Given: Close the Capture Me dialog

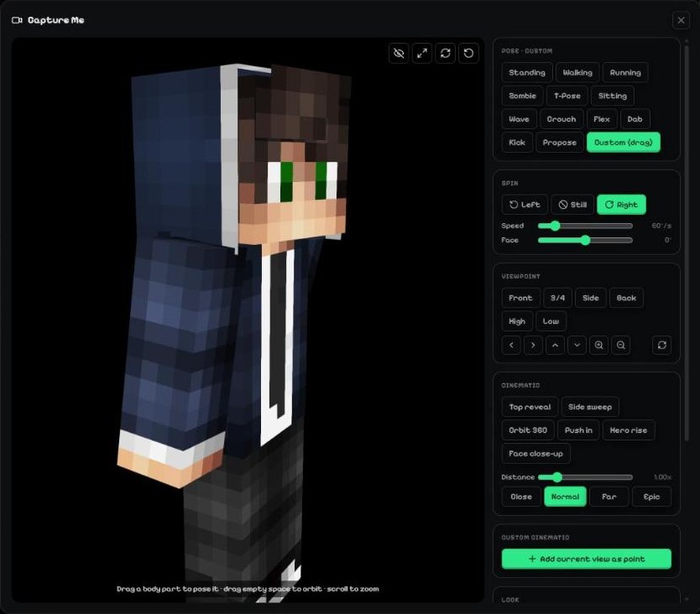Looking at the screenshot, I should tap(681, 20).
